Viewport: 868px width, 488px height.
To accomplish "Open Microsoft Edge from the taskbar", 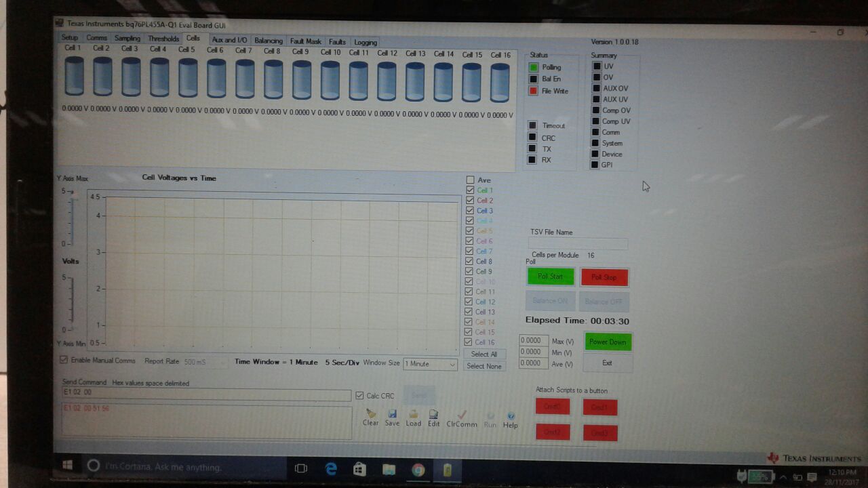I will click(331, 468).
